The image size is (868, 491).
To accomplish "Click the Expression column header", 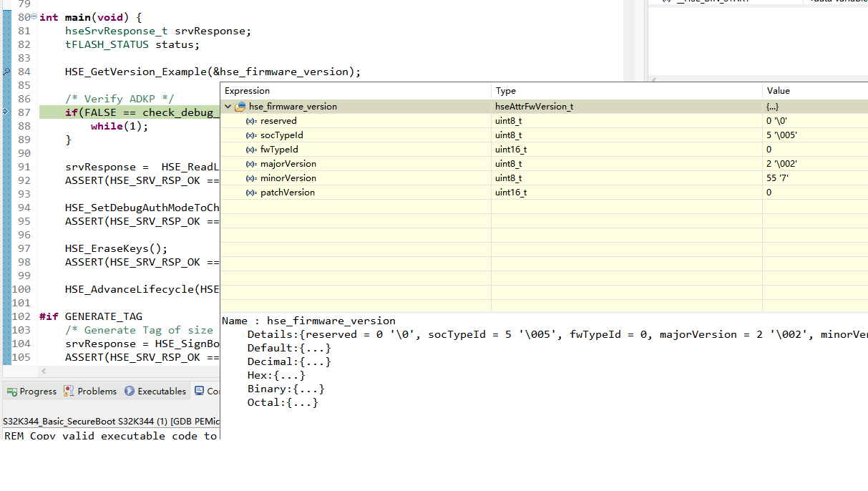I will (356, 91).
